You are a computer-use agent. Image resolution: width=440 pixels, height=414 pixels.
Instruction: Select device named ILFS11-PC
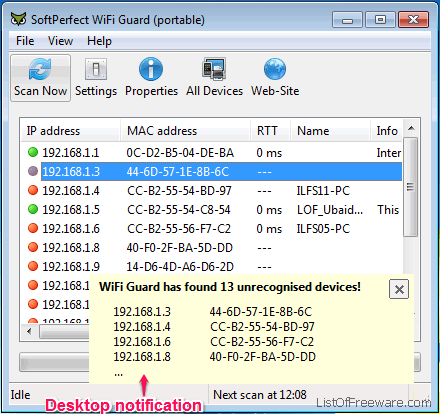tap(323, 191)
